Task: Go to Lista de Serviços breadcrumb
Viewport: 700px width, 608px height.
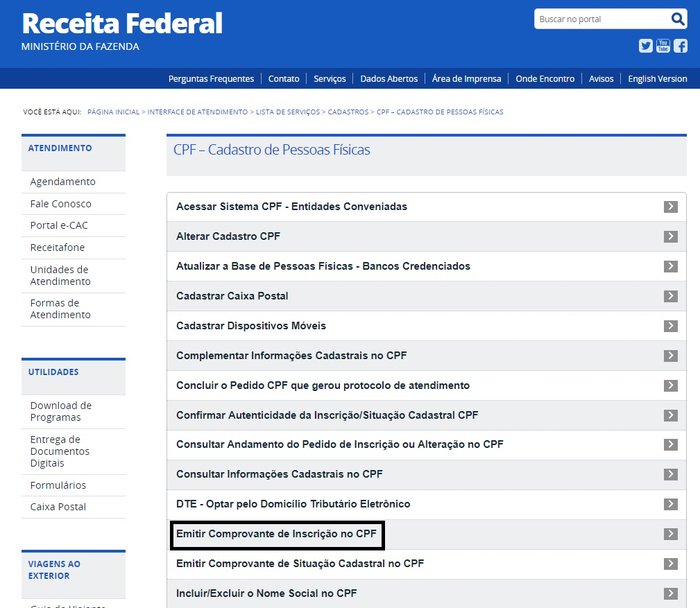Action: (x=288, y=112)
